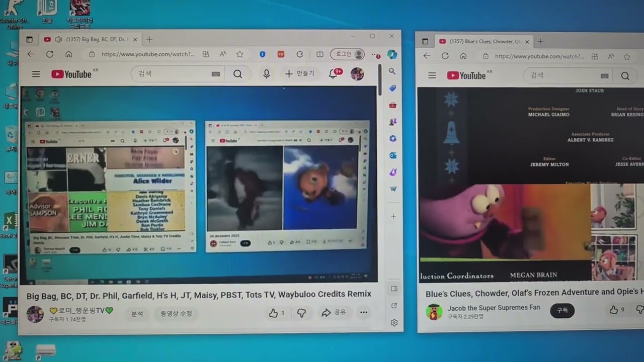Screen dimensions: 644x362
Task: Click the search magnifier in left YouTube window
Action: click(237, 74)
